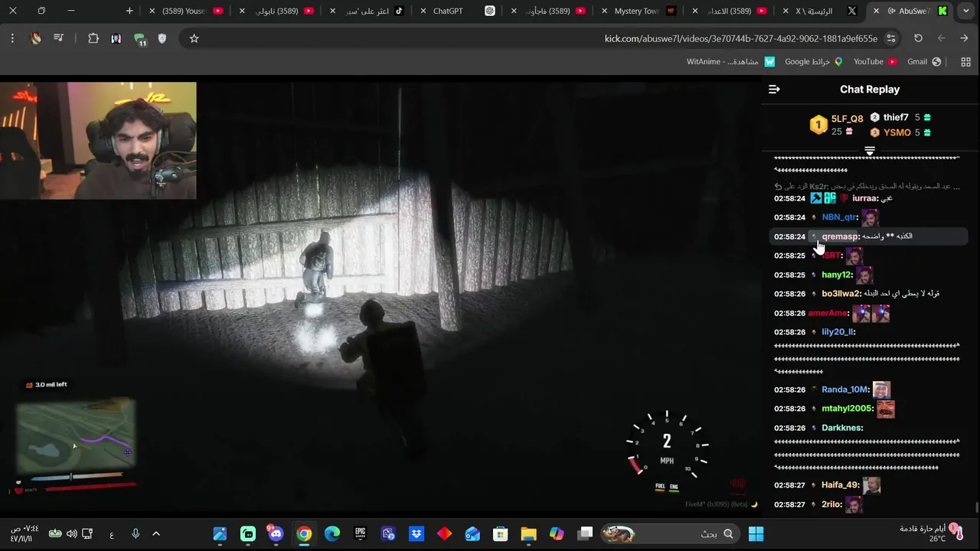Click the NBN_qtr username in chat
Image resolution: width=980 pixels, height=551 pixels.
coord(839,217)
